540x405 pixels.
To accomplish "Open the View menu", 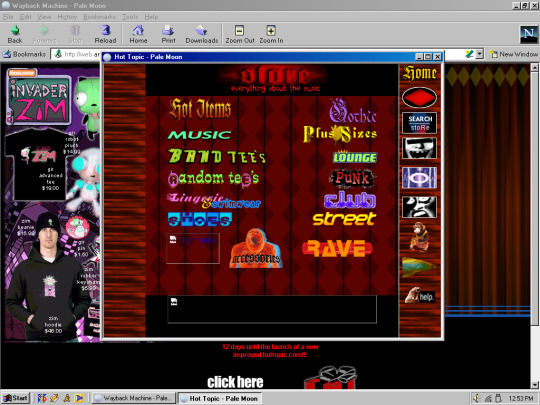I will tap(44, 17).
